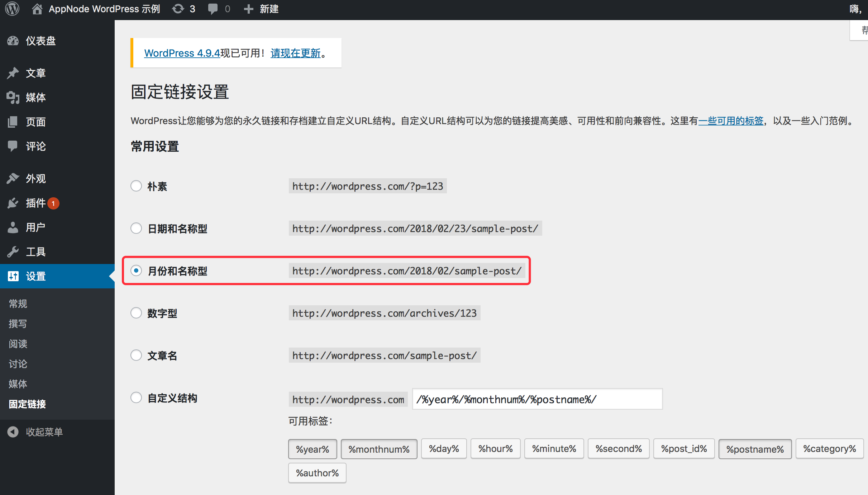Click the 收起菜单 collapse arrow icon
This screenshot has height=495, width=868.
point(13,432)
